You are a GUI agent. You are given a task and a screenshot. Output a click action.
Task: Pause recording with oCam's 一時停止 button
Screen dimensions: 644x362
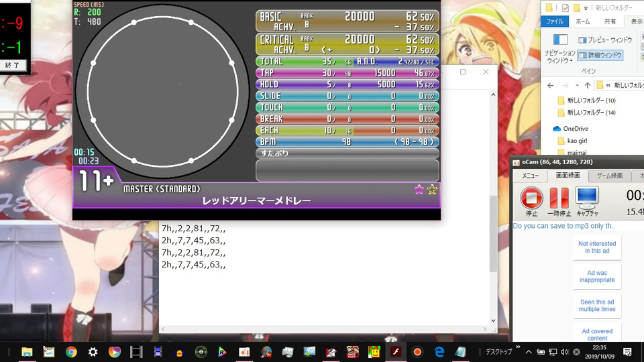pyautogui.click(x=559, y=198)
